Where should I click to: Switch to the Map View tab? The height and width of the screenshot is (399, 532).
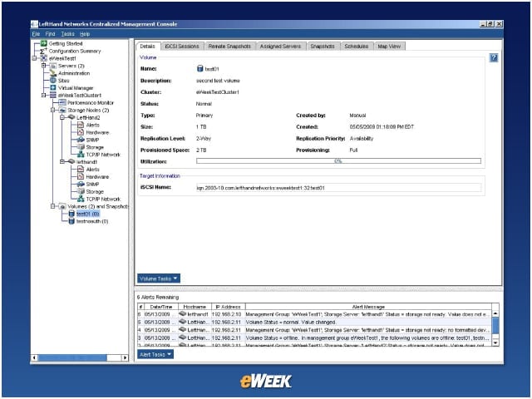coord(389,47)
